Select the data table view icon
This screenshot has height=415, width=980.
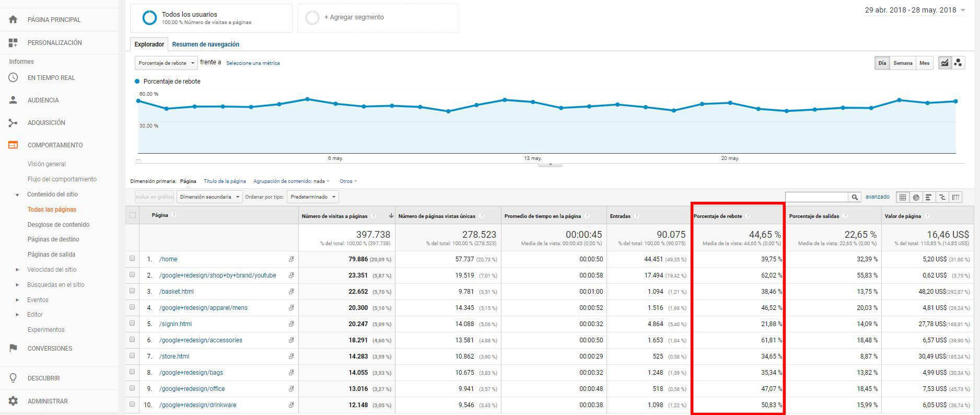point(902,197)
